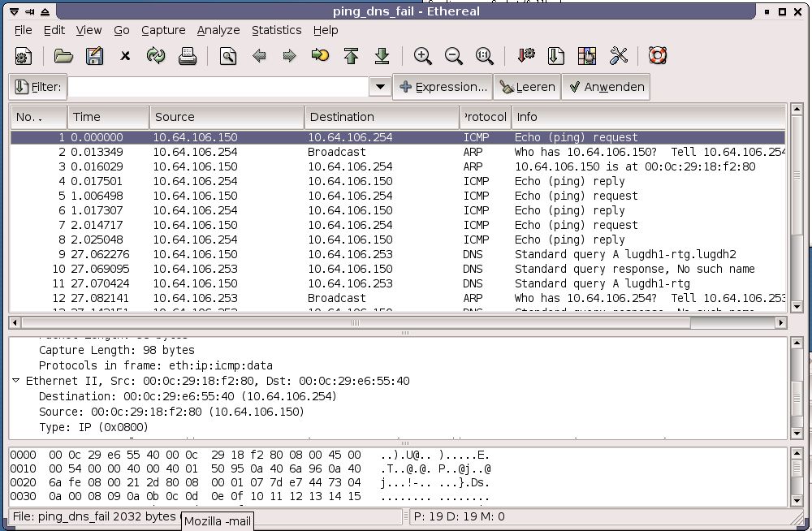Collapse the Ethernet II tree node
Screen dimensions: 812x531
tap(16, 380)
